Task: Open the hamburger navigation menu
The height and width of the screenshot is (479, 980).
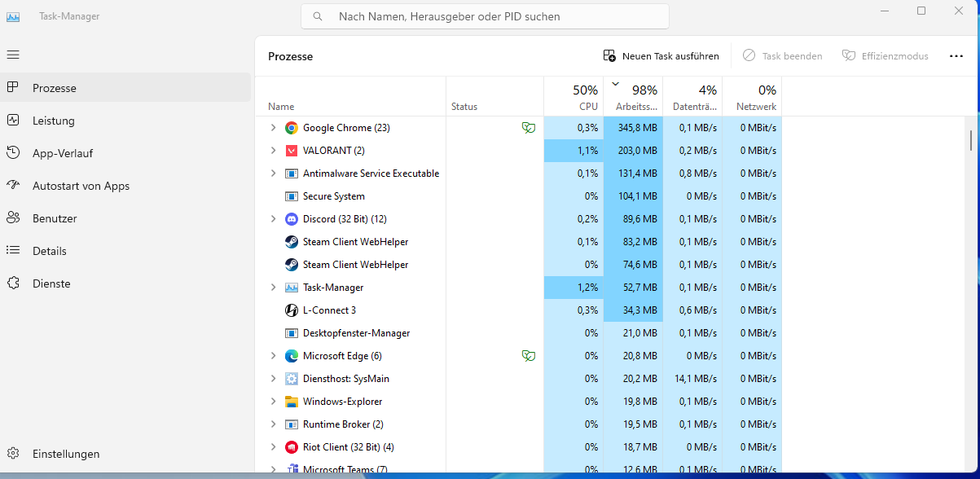Action: (13, 55)
